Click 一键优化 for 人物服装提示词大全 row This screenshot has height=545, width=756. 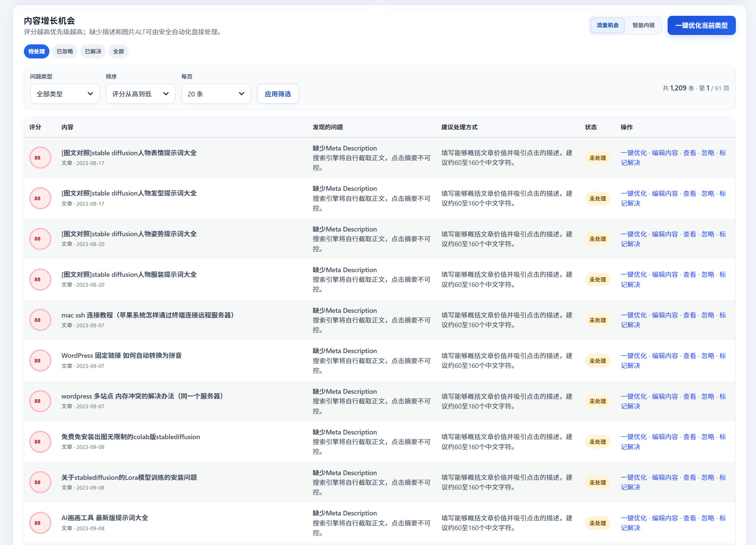pyautogui.click(x=634, y=275)
